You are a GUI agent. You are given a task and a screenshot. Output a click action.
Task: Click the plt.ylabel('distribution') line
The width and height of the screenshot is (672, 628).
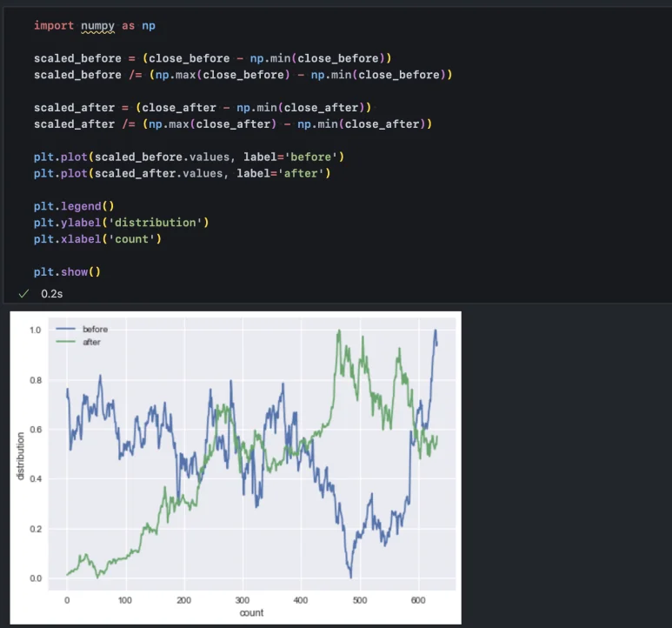point(122,223)
